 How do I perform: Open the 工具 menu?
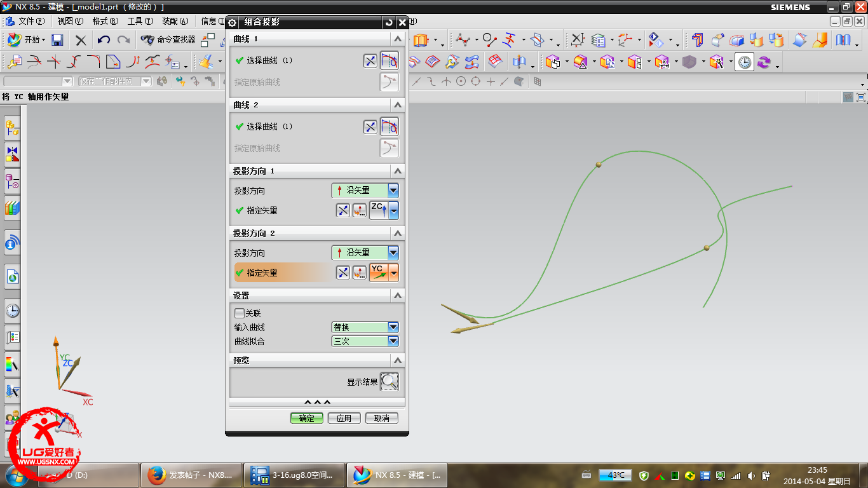(140, 21)
